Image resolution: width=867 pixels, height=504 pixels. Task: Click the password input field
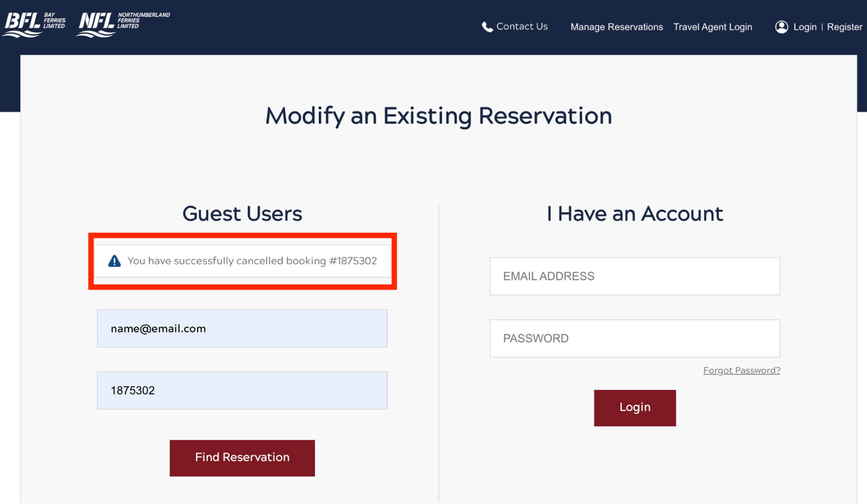[x=634, y=338]
